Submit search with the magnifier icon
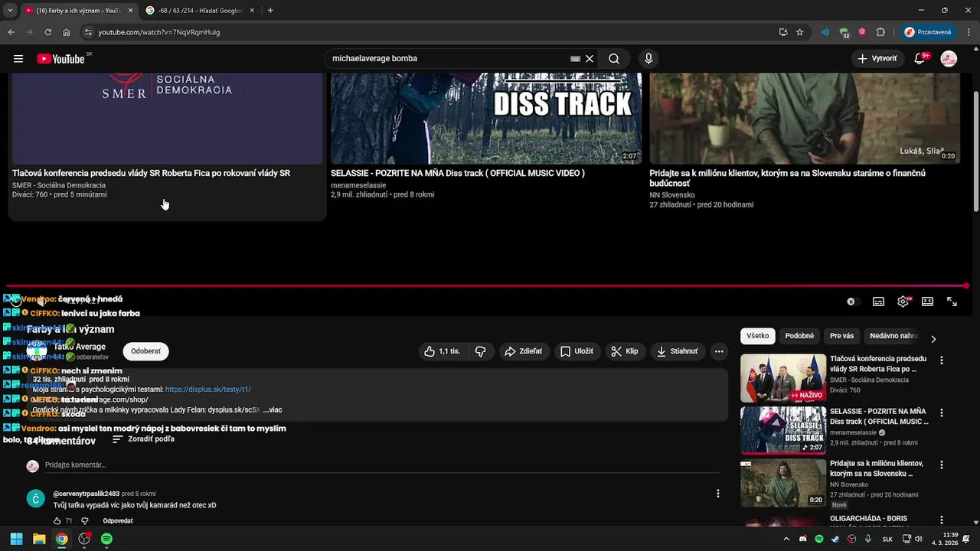 coord(614,59)
